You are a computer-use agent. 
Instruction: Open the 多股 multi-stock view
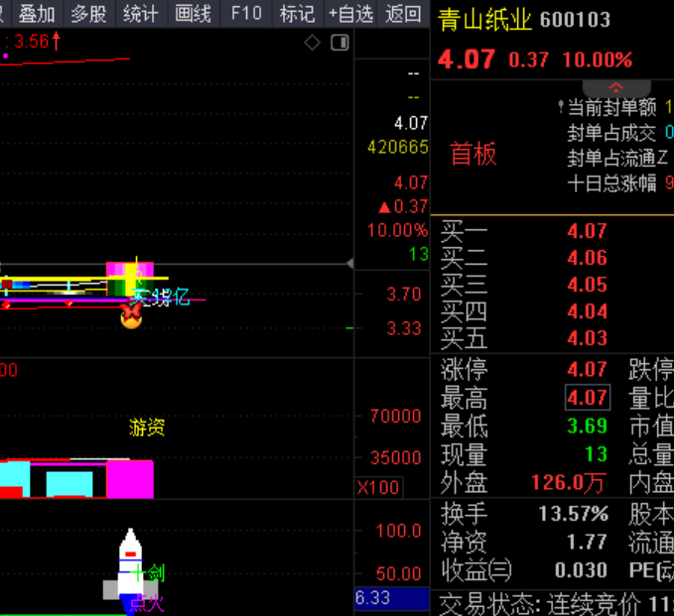(89, 14)
